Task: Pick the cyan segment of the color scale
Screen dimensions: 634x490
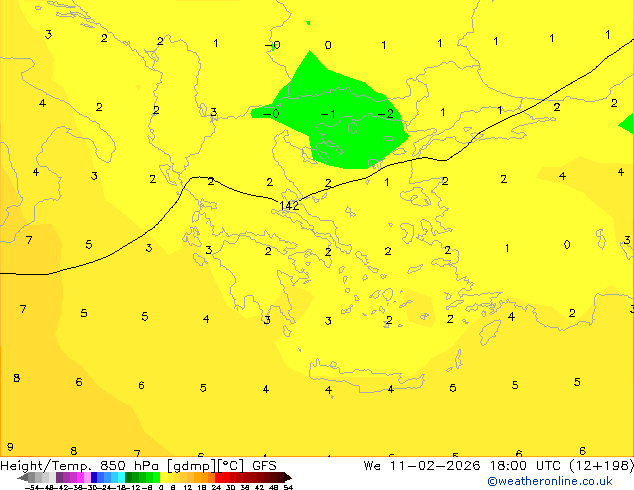Action: 121,477
